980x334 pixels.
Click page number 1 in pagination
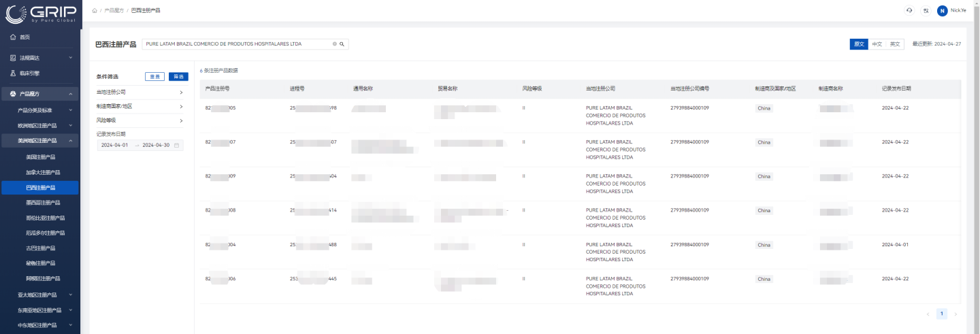[x=942, y=314]
